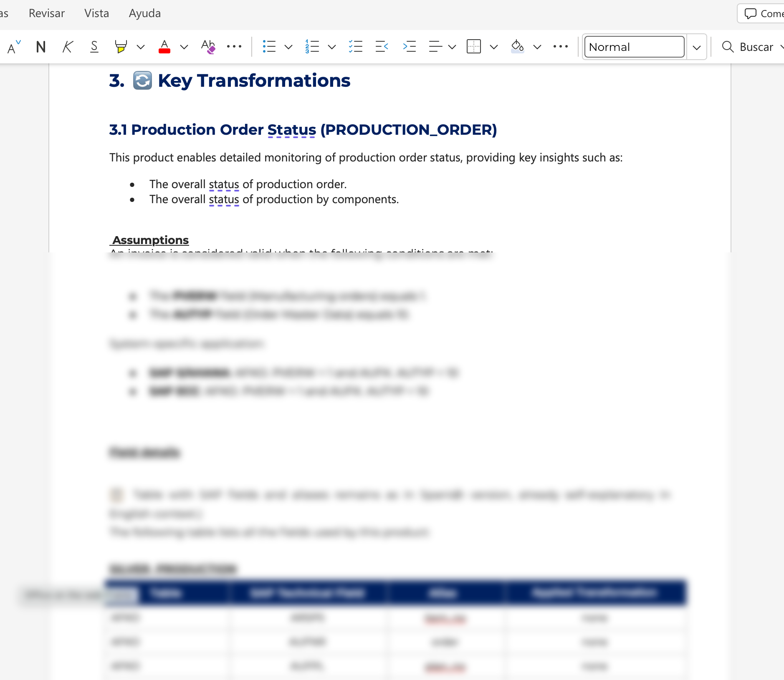
Task: Click the borders icon
Action: point(474,47)
